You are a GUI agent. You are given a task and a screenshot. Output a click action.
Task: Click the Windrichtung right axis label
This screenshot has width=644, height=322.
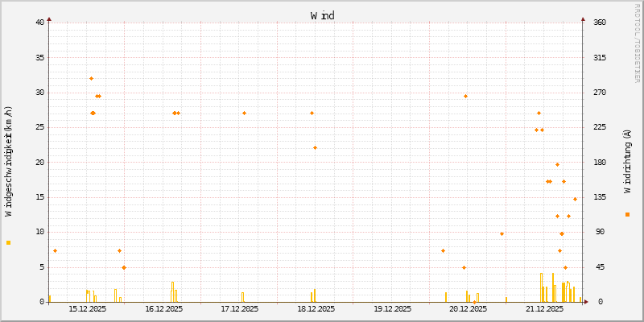tap(627, 162)
